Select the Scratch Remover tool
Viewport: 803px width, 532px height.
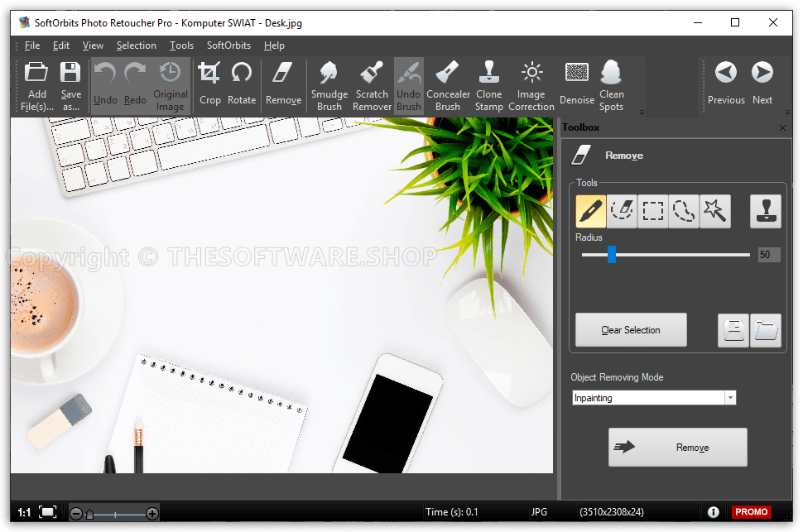tap(372, 85)
